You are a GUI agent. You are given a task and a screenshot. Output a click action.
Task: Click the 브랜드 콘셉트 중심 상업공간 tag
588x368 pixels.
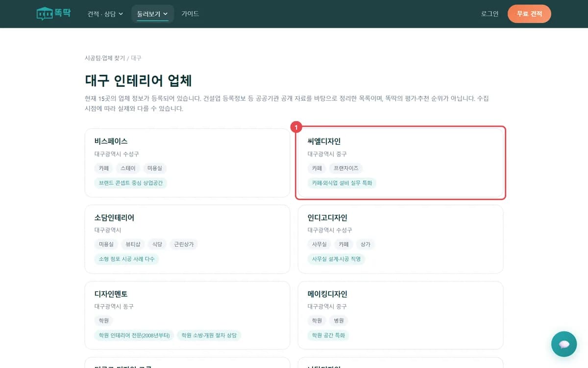coord(131,183)
